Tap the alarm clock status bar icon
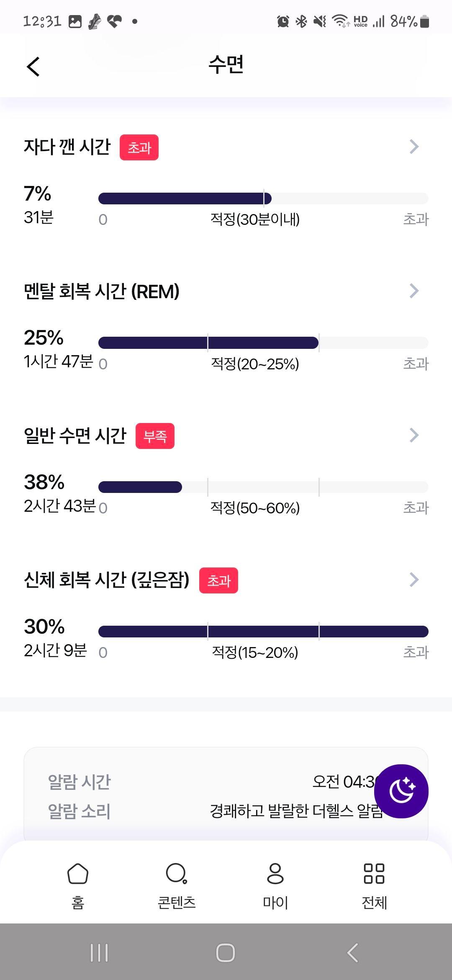452x980 pixels. 283,21
